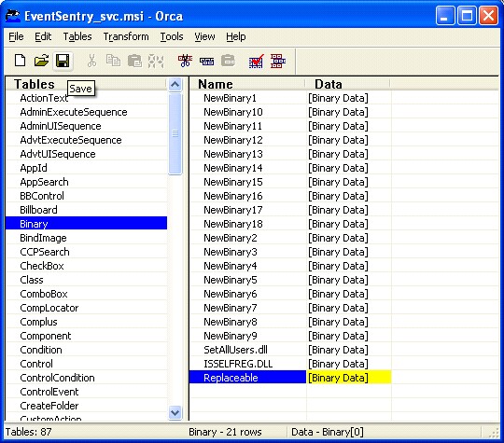The image size is (504, 443).
Task: Click the cut-row tables toolbar icon
Action: click(x=185, y=61)
